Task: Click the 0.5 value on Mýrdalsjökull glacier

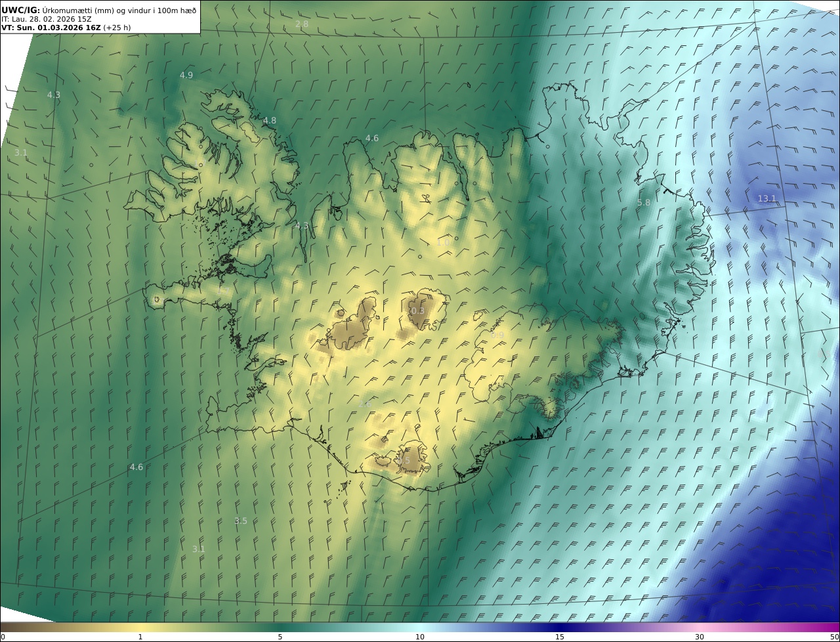Action: tap(403, 461)
